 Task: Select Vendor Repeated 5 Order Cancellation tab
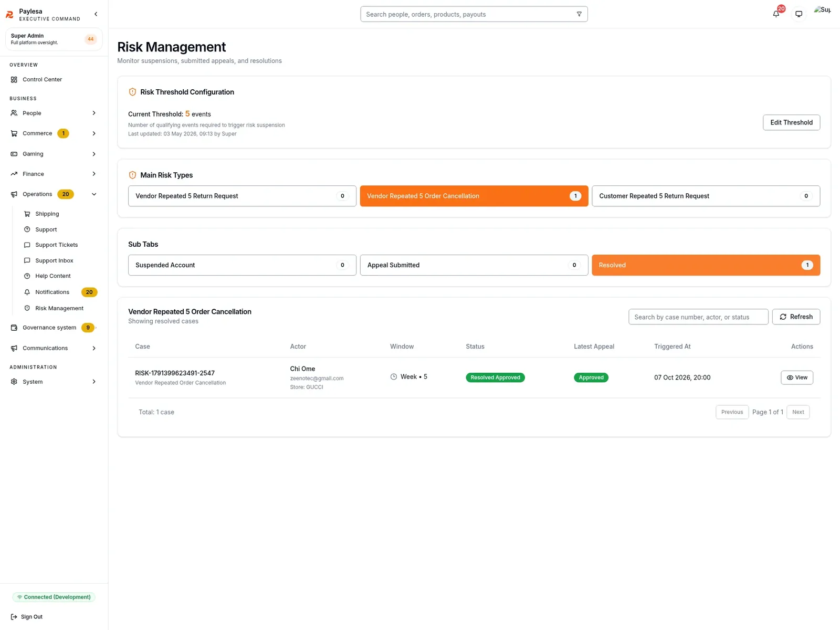point(474,196)
